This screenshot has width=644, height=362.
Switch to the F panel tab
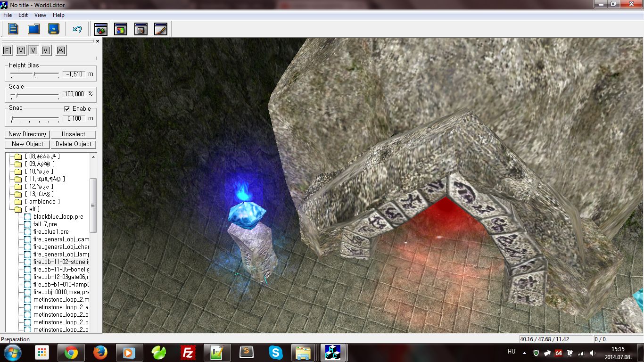point(7,50)
